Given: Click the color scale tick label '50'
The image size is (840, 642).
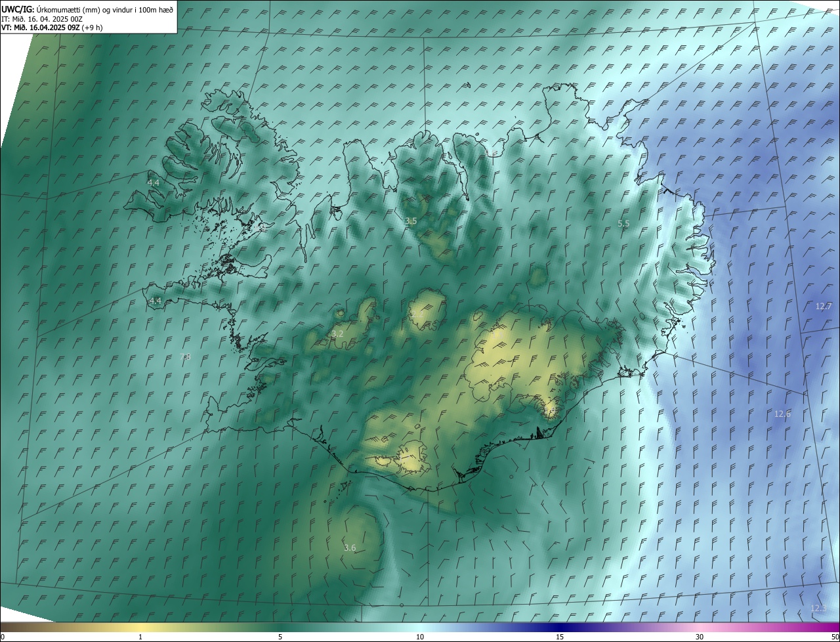Looking at the screenshot, I should click(x=835, y=637).
